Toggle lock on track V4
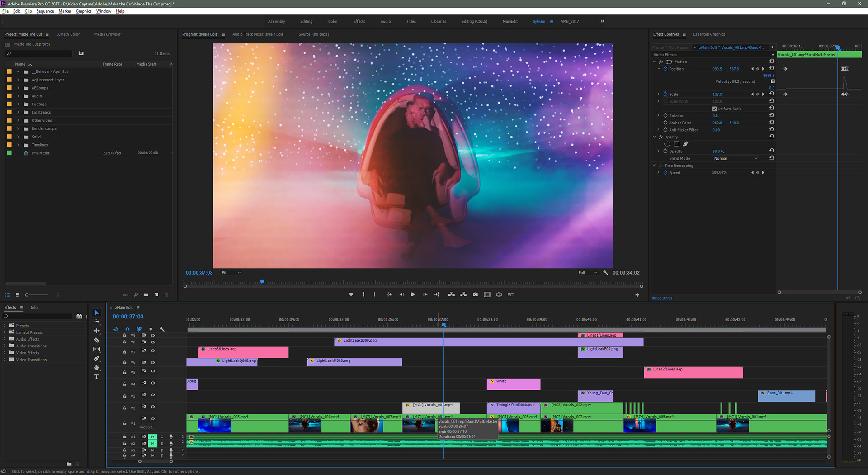The height and width of the screenshot is (475, 868). pos(125,384)
